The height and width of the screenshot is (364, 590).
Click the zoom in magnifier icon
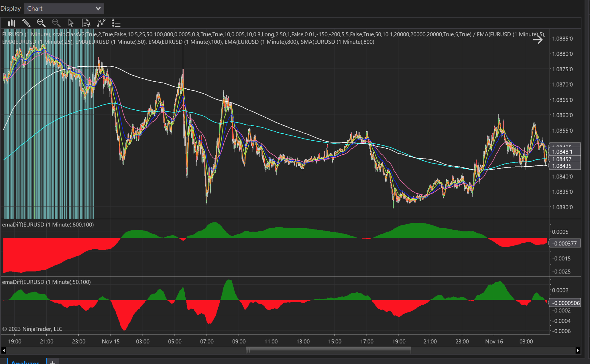click(41, 23)
